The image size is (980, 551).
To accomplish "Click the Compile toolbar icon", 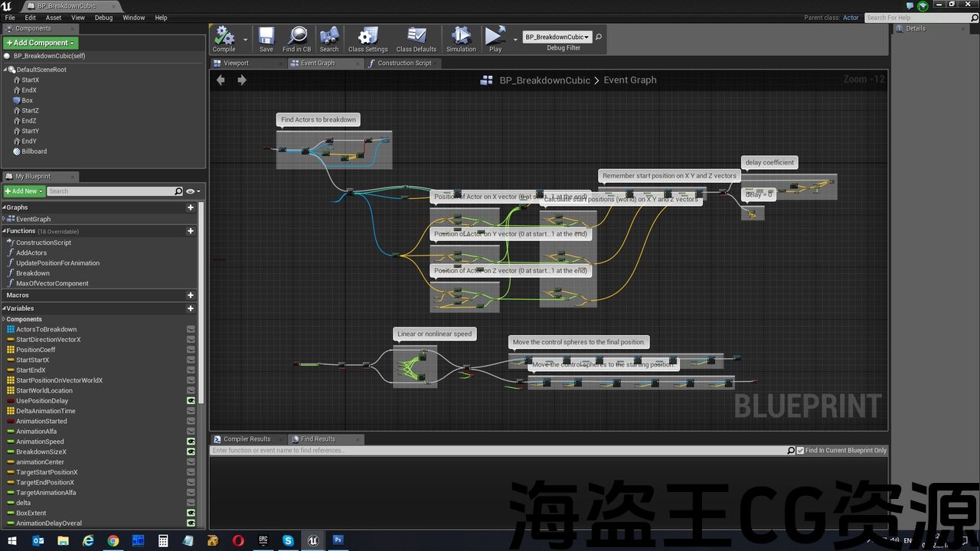I will [224, 38].
